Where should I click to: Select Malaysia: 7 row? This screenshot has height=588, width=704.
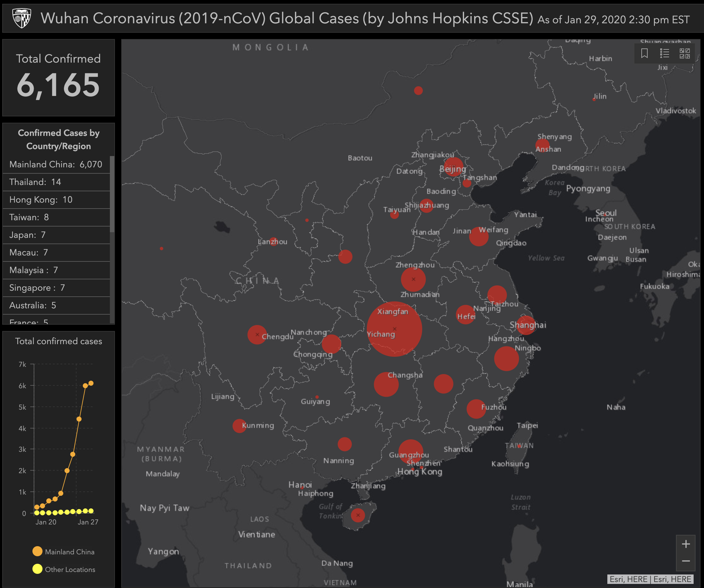pyautogui.click(x=56, y=270)
